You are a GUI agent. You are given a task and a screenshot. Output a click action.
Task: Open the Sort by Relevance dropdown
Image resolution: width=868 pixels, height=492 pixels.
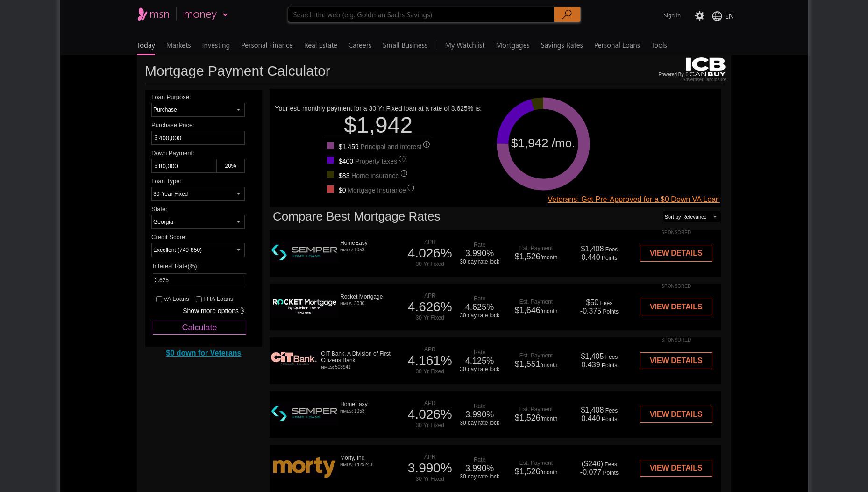(x=692, y=217)
